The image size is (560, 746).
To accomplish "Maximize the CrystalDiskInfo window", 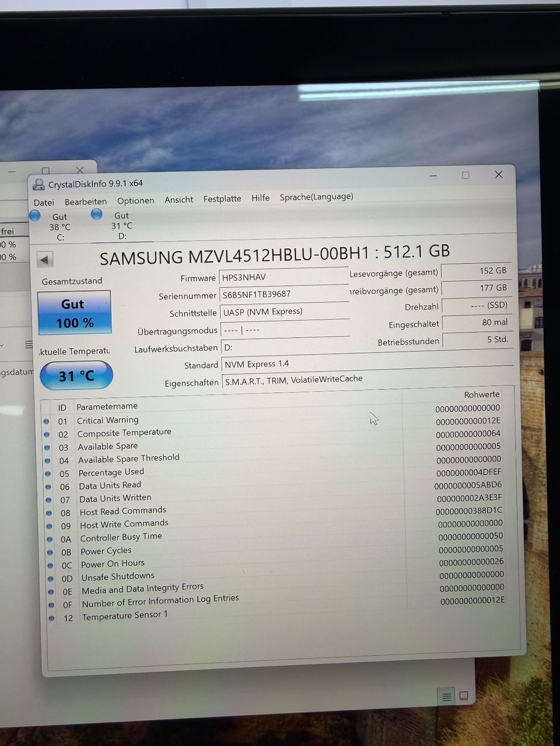I will click(x=465, y=175).
